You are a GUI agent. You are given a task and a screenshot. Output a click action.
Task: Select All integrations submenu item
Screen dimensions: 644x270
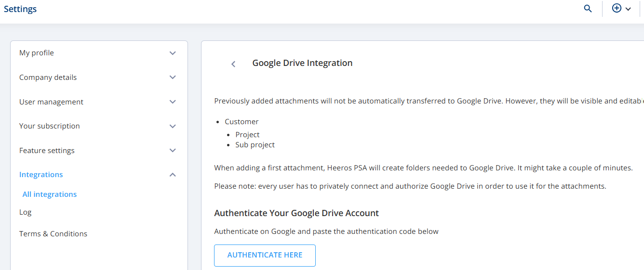[x=50, y=194]
